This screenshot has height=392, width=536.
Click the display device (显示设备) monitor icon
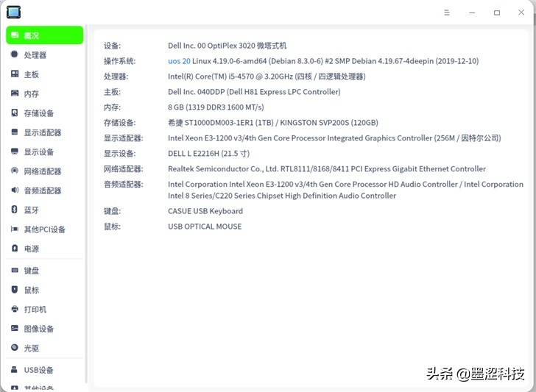coord(15,152)
